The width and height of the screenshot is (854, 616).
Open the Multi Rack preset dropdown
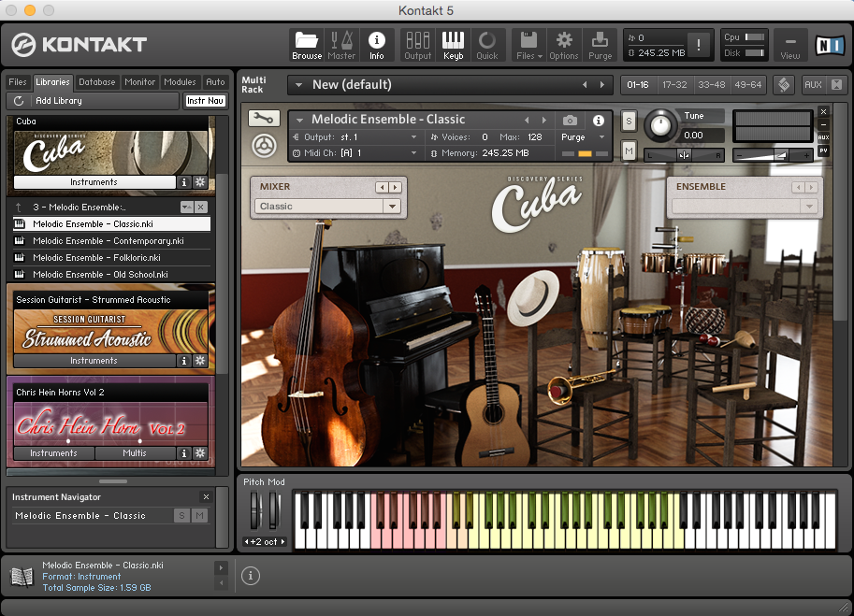(298, 85)
